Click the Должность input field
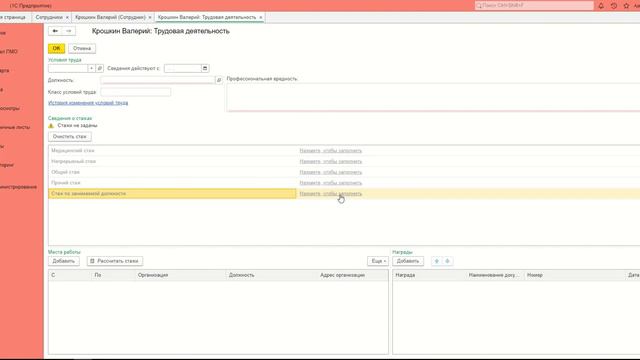 click(x=158, y=80)
